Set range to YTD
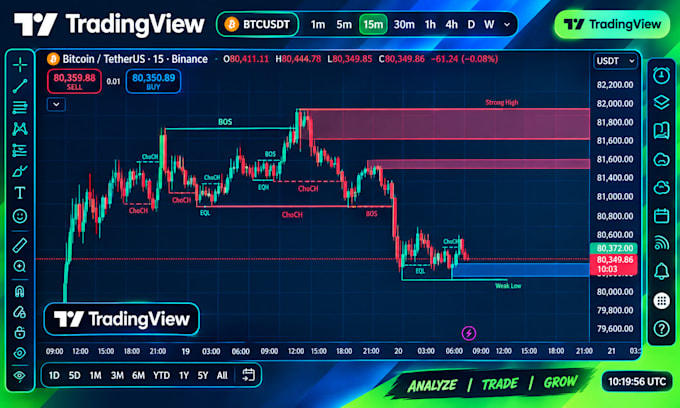680x408 pixels. point(161,375)
